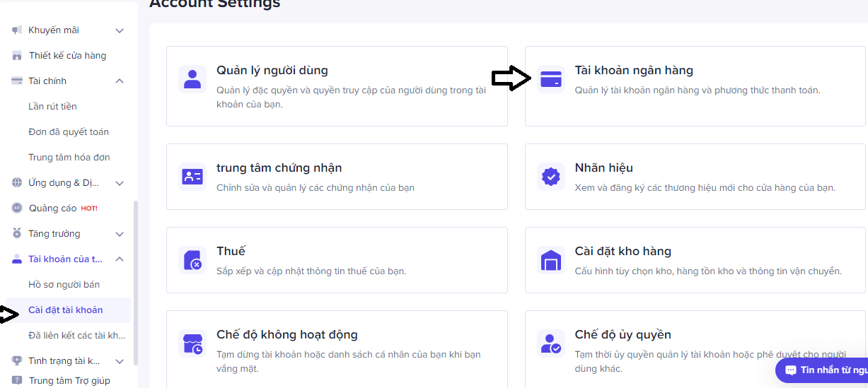Click the Tài khoản ngân hàng card icon

[551, 79]
